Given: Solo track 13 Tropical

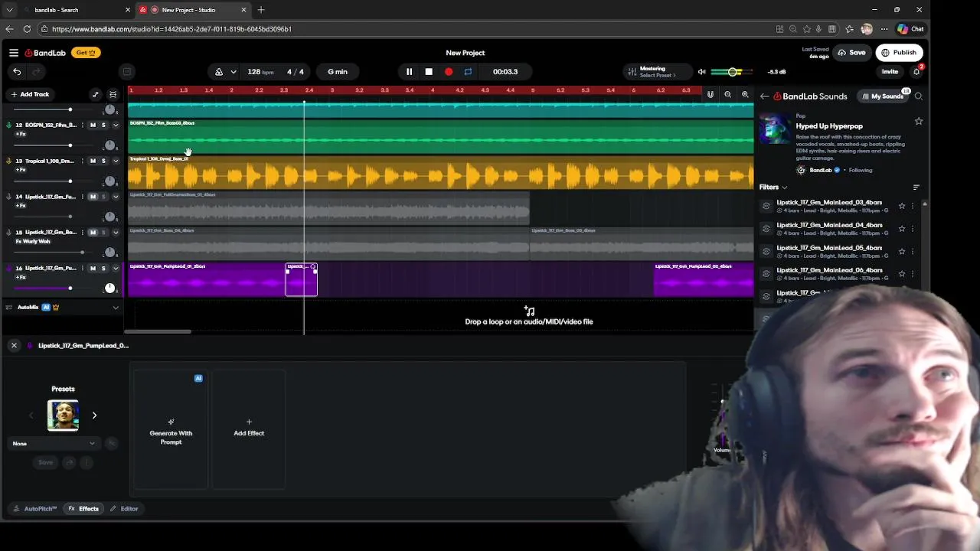Looking at the screenshot, I should (x=103, y=161).
